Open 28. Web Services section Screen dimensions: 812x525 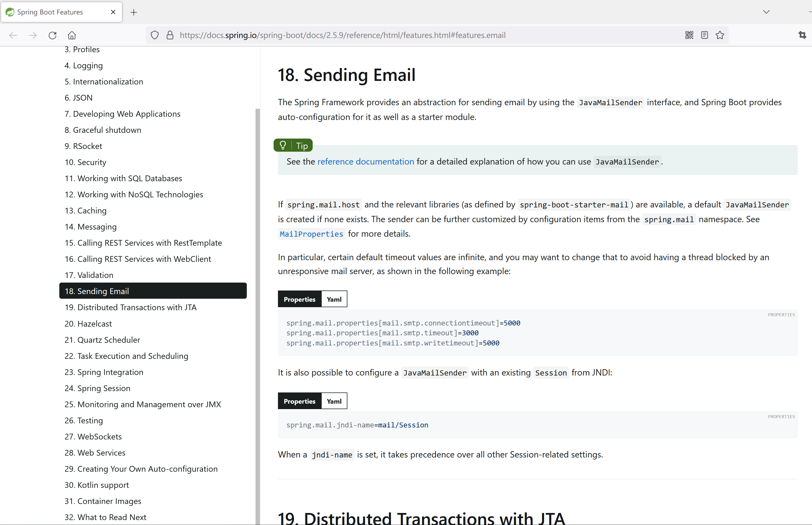95,453
